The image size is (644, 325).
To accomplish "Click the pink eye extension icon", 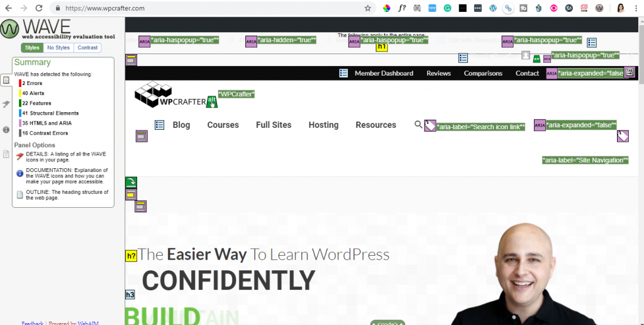I will (x=553, y=8).
